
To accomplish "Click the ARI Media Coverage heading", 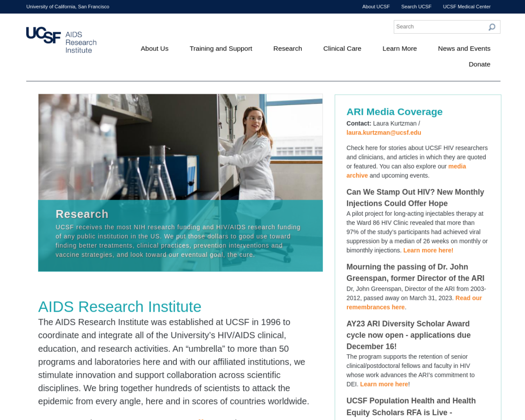I will tap(395, 112).
